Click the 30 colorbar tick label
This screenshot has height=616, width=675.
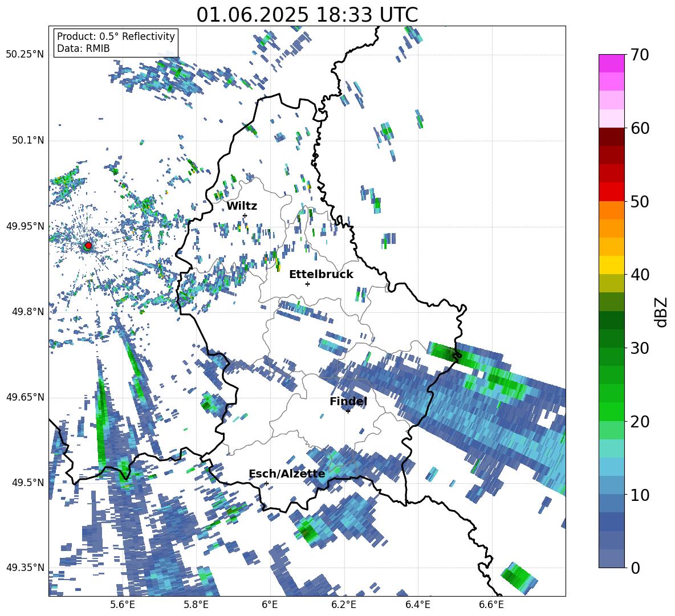coord(640,348)
